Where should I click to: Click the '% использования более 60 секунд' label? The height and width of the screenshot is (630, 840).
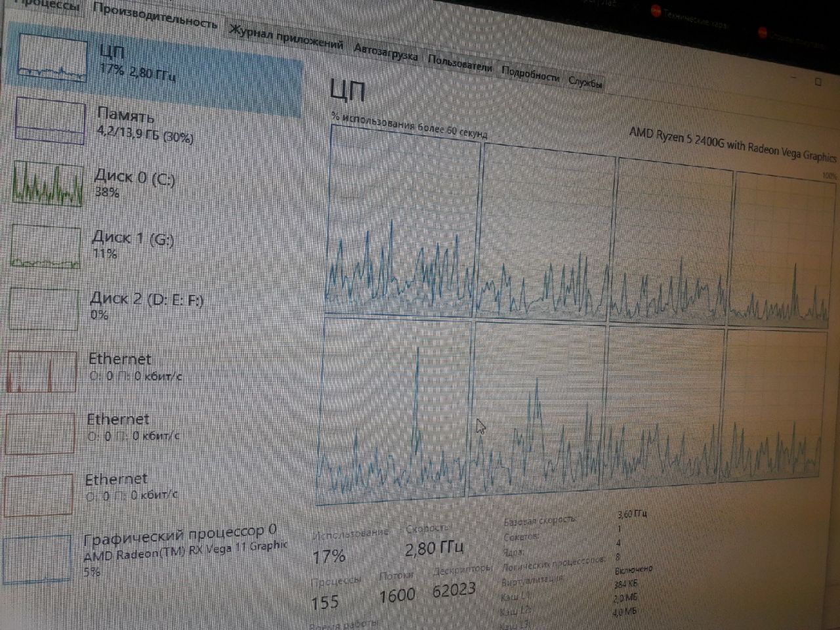409,125
